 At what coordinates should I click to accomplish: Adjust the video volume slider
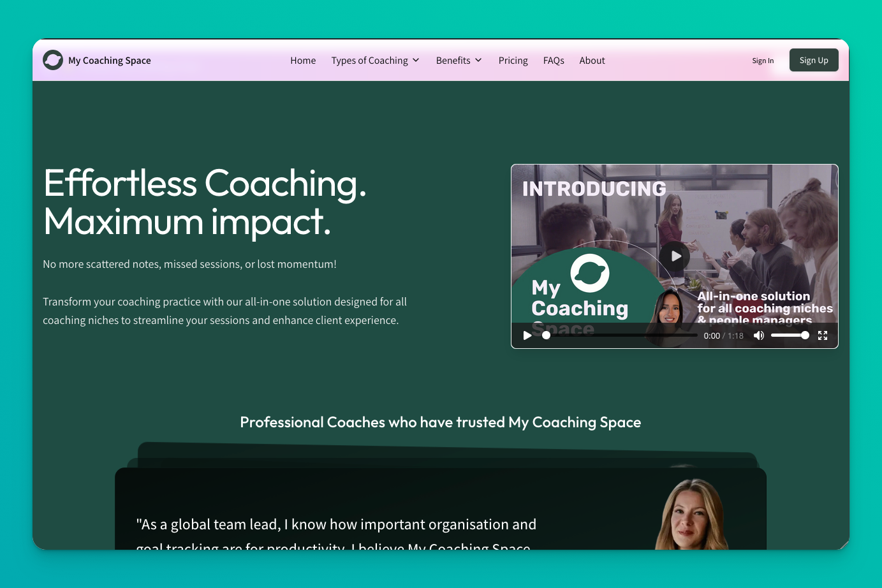(x=790, y=335)
